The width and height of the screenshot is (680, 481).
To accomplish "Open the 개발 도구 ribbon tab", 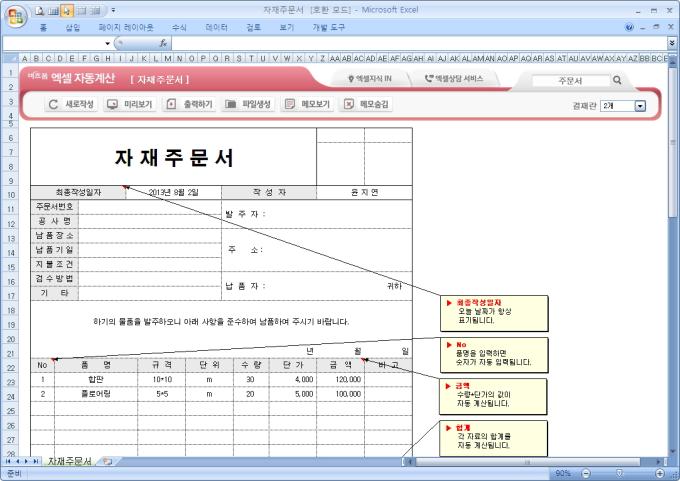I will point(328,27).
